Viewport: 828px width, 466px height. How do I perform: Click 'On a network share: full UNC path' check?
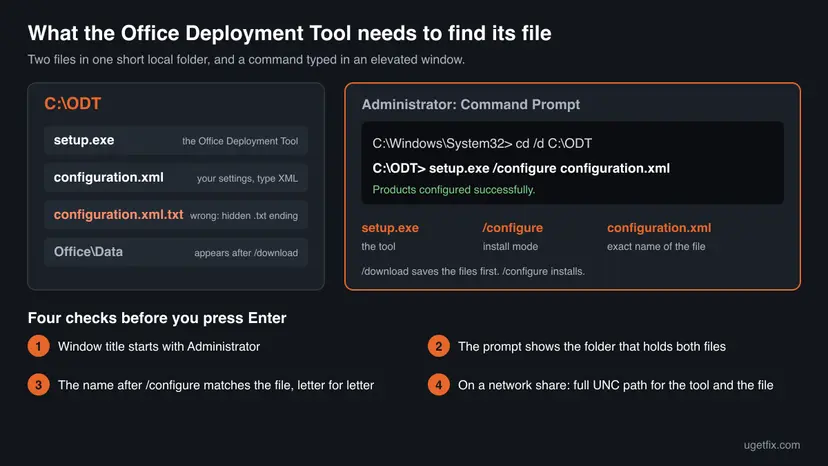616,385
